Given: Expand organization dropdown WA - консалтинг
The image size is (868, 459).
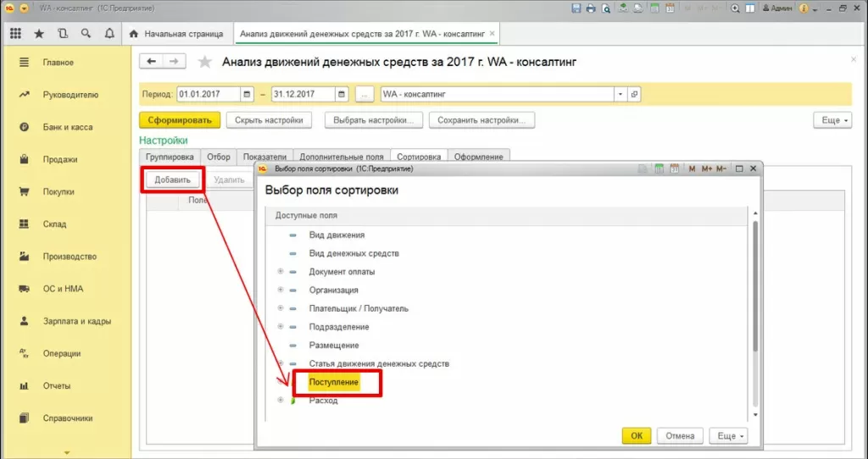Looking at the screenshot, I should [620, 94].
